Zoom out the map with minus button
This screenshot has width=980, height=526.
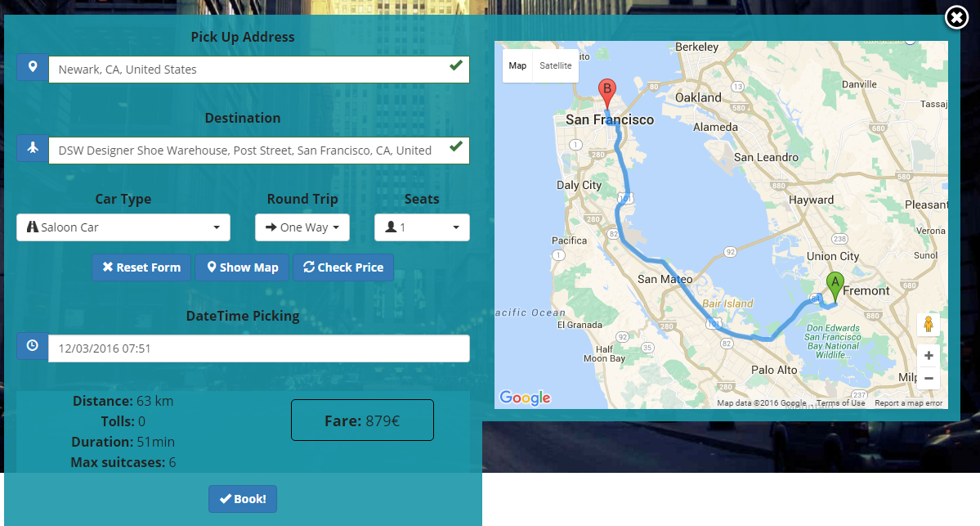click(x=929, y=379)
